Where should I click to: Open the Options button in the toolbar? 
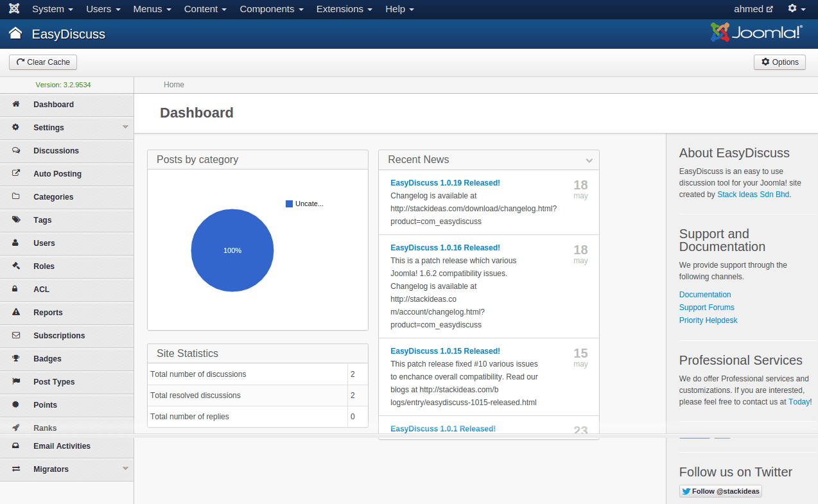[x=779, y=62]
